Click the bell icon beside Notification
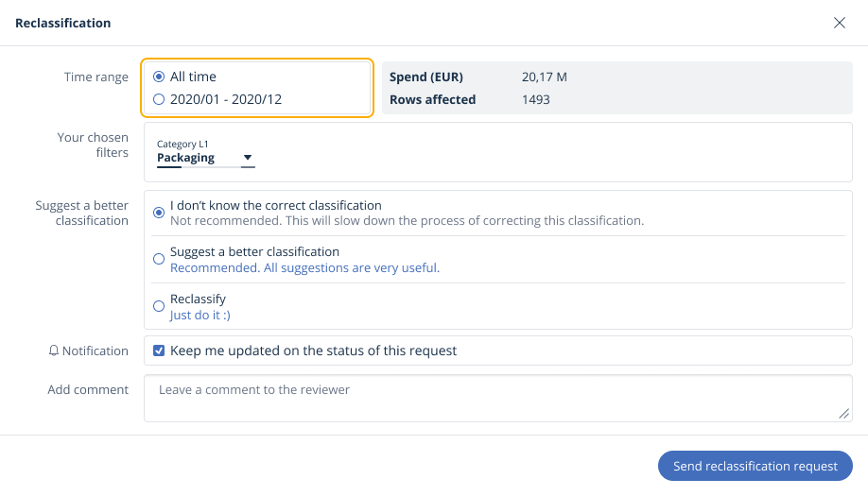The width and height of the screenshot is (868, 496). coord(54,351)
